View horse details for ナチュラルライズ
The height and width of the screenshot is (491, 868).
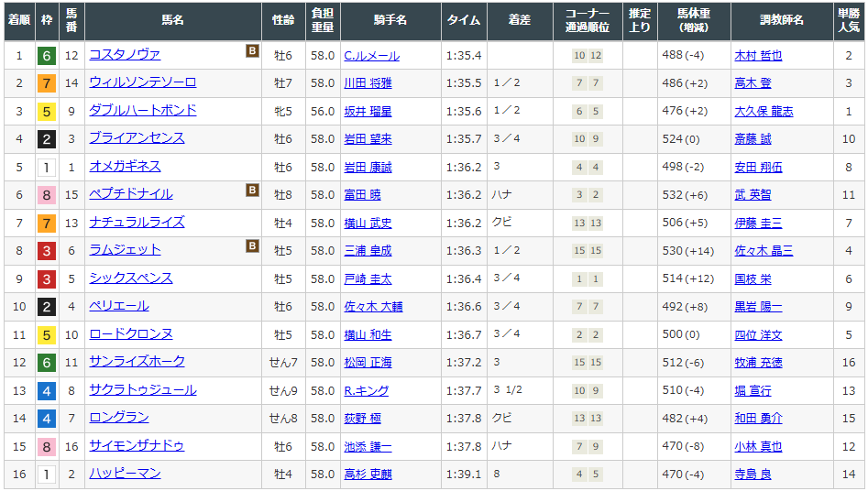tap(137, 223)
